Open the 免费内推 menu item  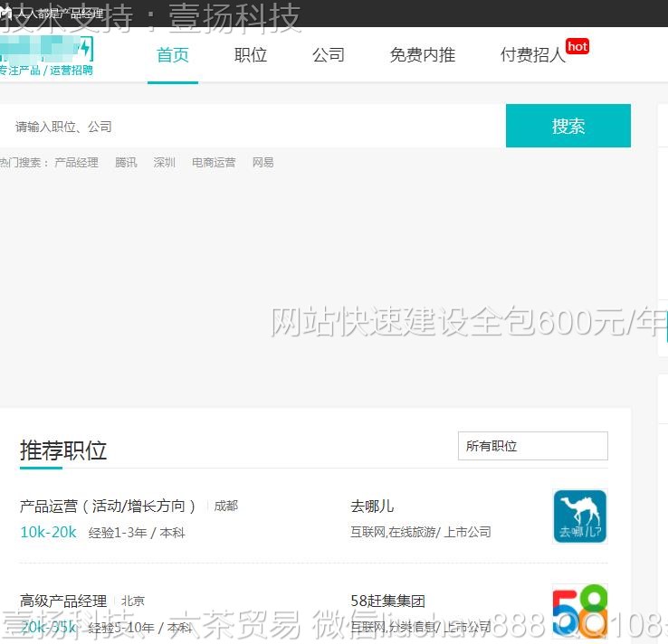(x=423, y=55)
